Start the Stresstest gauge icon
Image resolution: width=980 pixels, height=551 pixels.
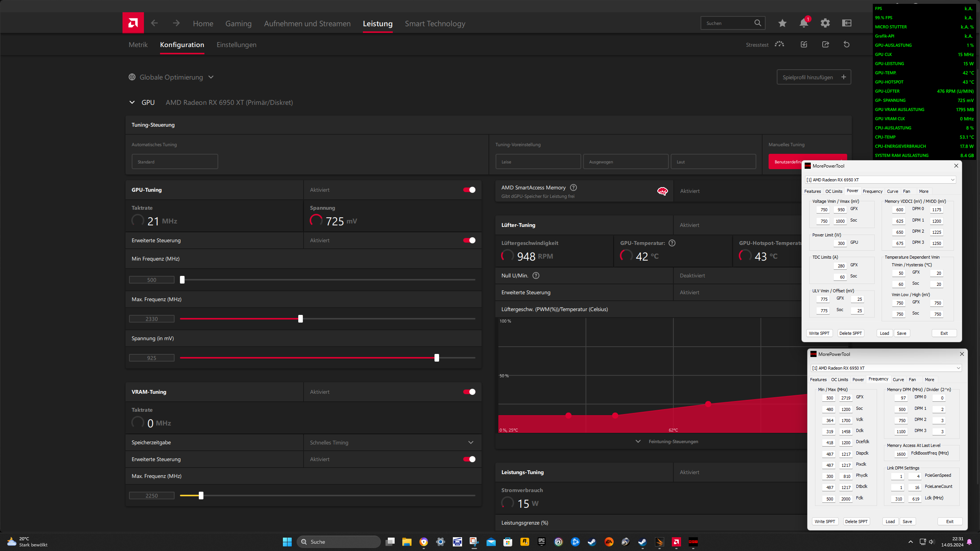coord(779,44)
